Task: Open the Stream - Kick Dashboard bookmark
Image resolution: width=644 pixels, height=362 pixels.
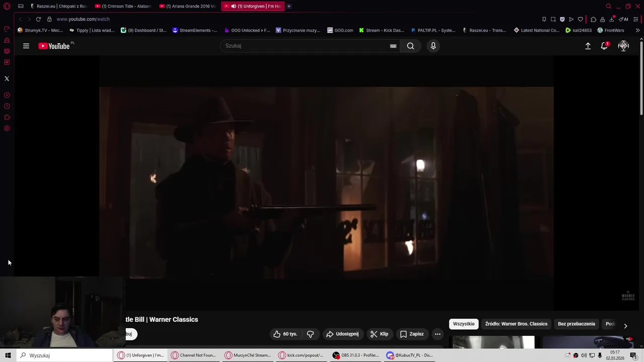Action: pyautogui.click(x=381, y=30)
